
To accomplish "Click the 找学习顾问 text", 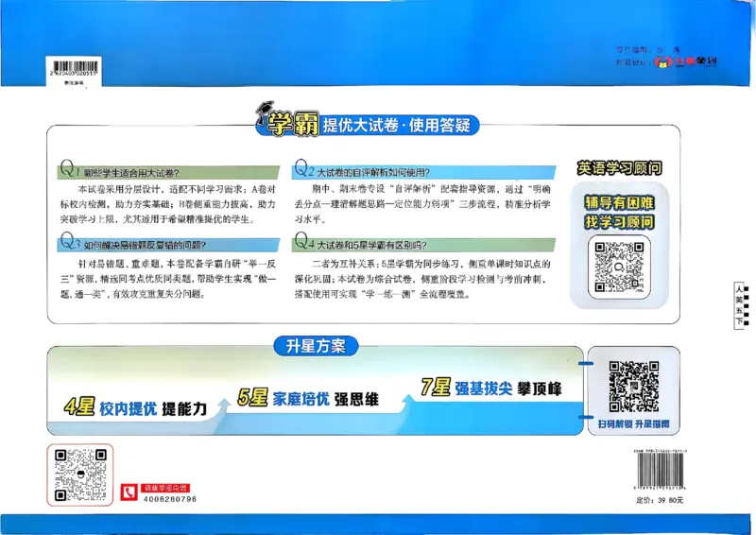I will coord(620,222).
